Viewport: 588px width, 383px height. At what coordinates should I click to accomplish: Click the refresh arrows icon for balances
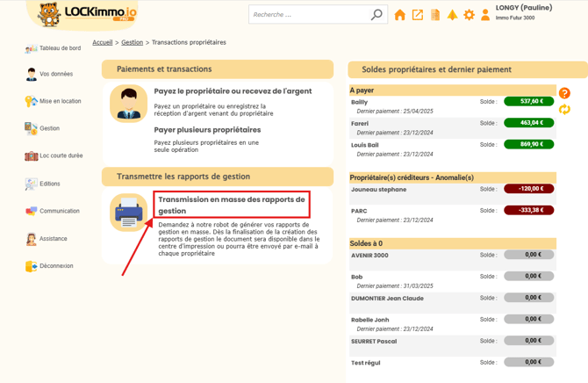(564, 109)
